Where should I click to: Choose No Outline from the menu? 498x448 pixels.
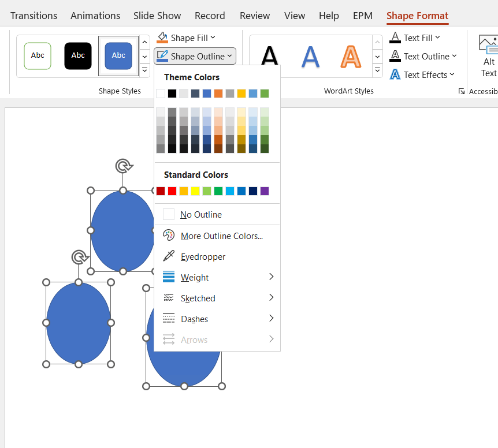pyautogui.click(x=217, y=215)
